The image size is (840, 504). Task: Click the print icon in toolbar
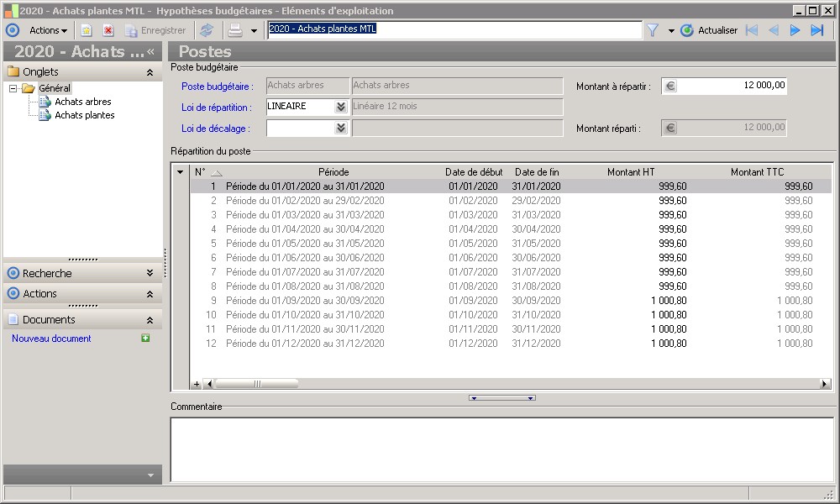tap(236, 30)
